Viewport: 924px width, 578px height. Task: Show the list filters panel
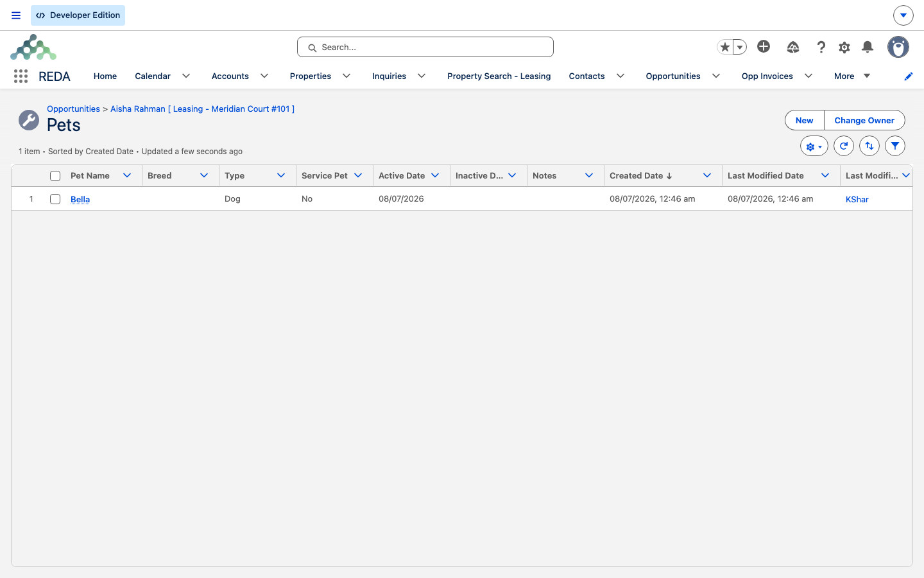pyautogui.click(x=895, y=146)
